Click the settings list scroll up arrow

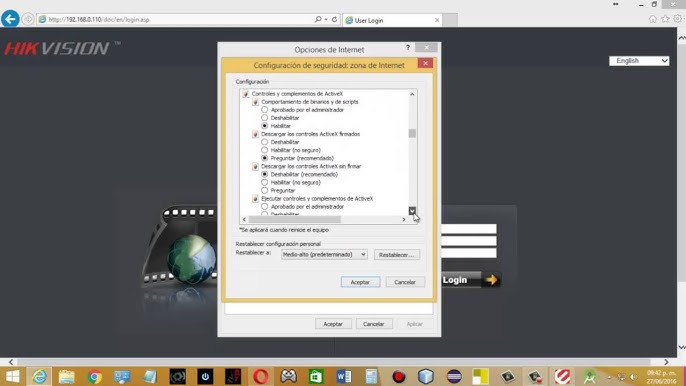pos(412,94)
